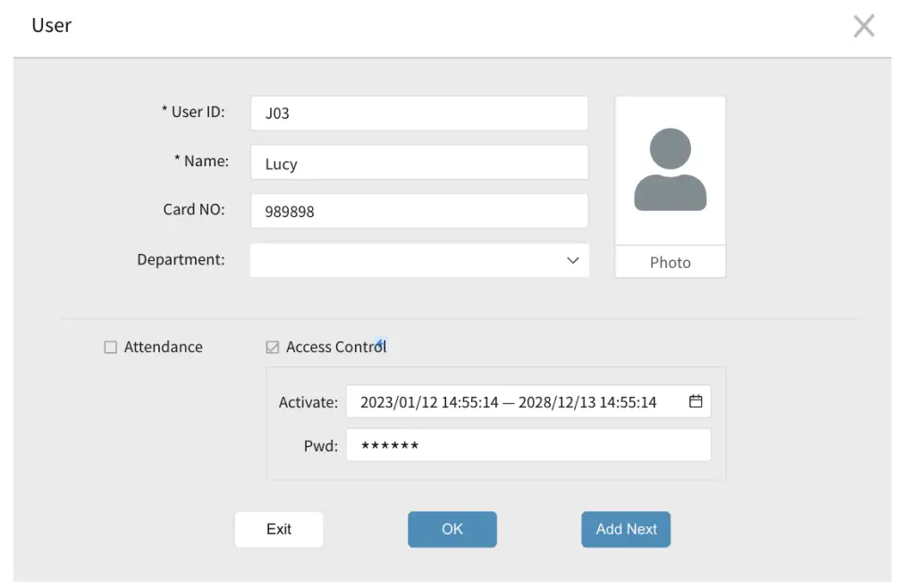Click the Department field label

[x=181, y=260]
